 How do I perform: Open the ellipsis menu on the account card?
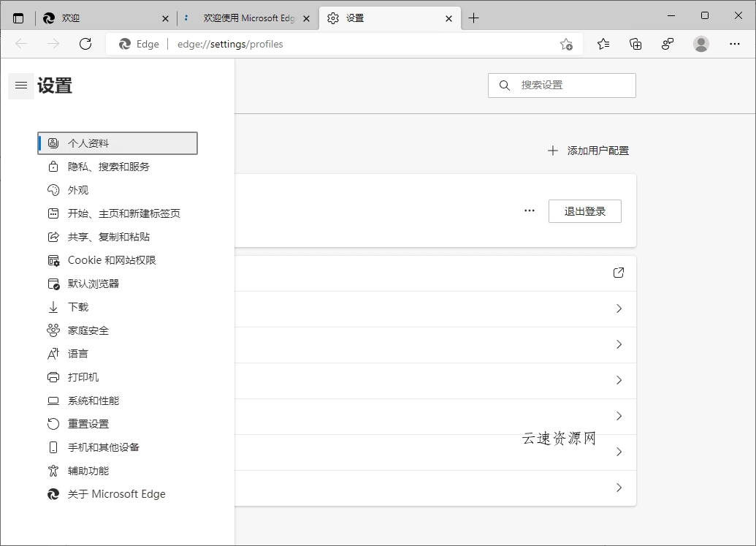pos(529,211)
